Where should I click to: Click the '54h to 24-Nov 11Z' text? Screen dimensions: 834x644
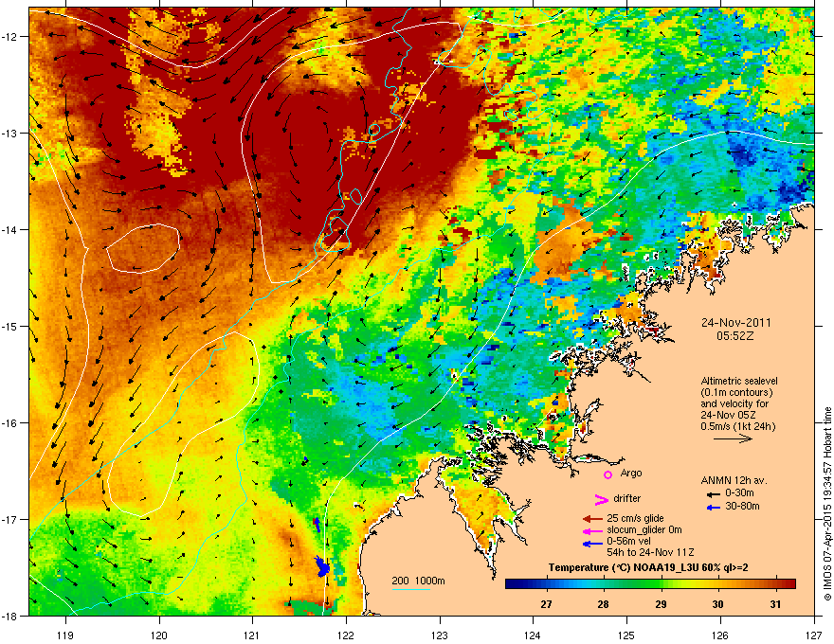coord(650,552)
